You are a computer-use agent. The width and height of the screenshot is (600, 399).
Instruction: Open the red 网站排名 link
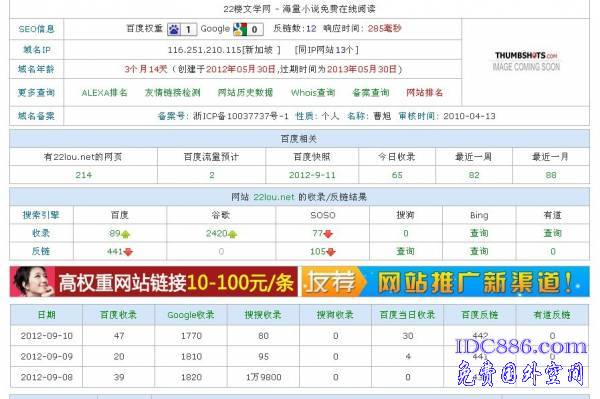[425, 93]
